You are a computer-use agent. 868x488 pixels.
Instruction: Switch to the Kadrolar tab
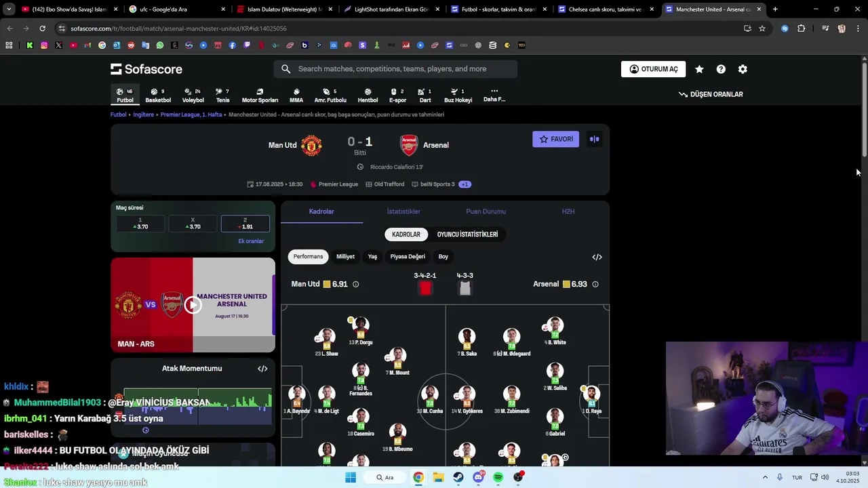[321, 211]
